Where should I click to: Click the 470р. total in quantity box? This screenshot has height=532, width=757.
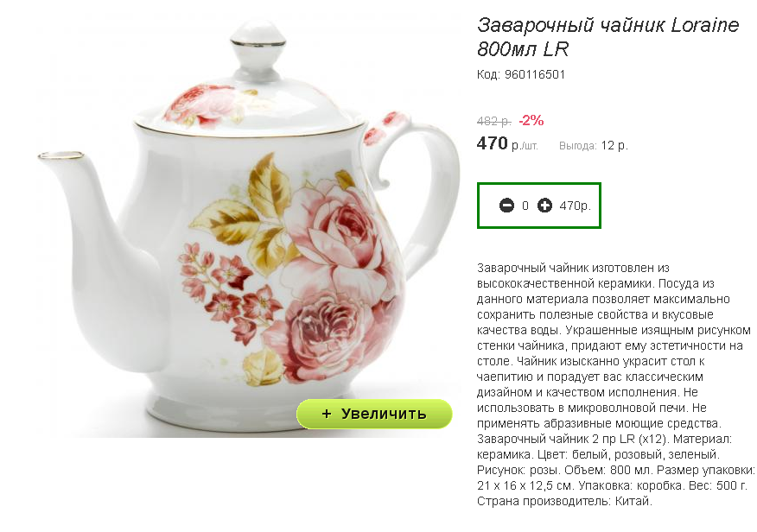click(x=575, y=206)
